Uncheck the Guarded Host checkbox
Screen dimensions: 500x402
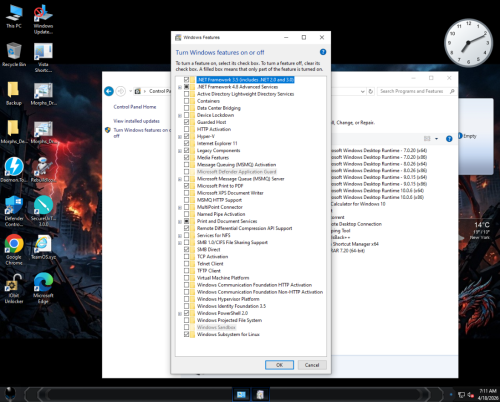click(186, 122)
